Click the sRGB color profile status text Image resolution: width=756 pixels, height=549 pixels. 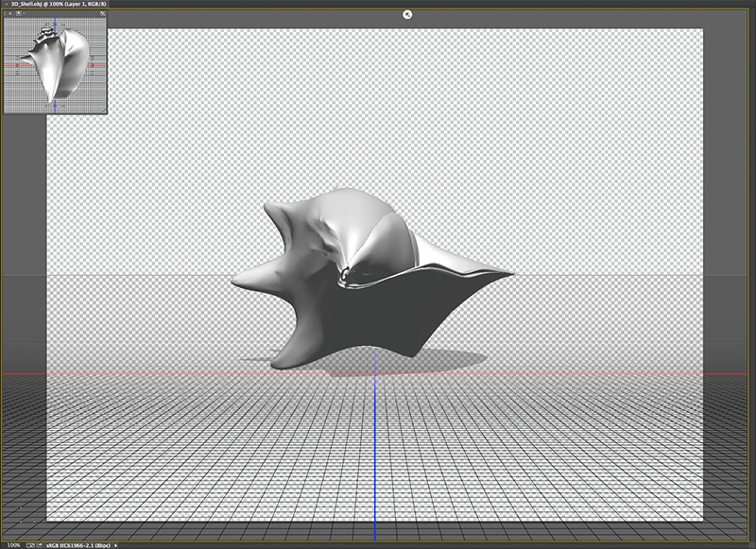[x=77, y=544]
